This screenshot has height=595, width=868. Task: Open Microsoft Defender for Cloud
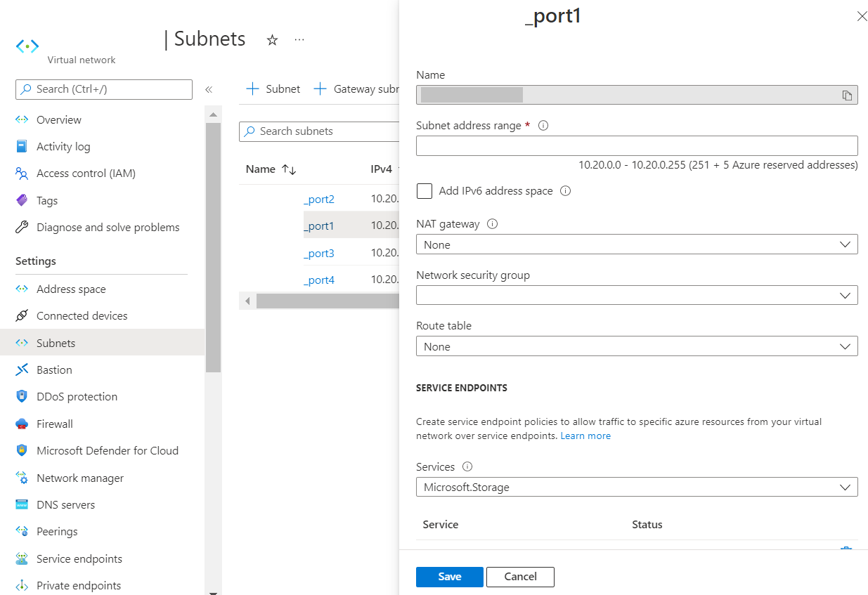tap(107, 450)
